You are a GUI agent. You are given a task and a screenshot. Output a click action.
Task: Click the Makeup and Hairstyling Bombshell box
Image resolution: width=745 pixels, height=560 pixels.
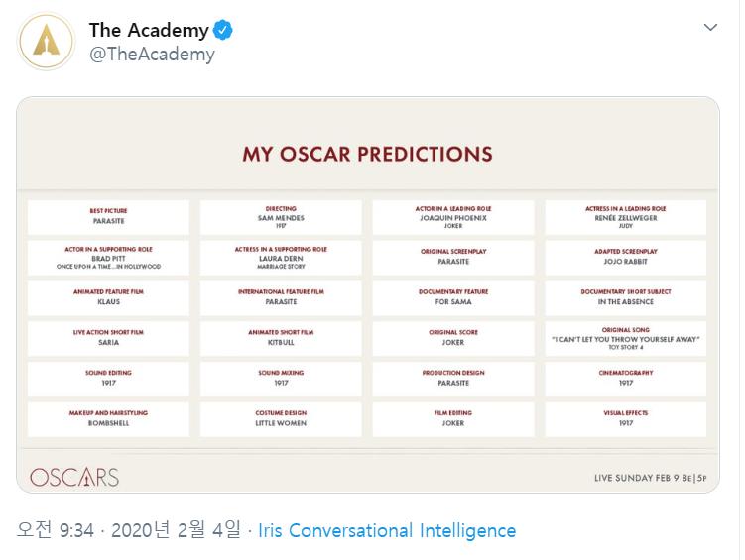point(108,418)
